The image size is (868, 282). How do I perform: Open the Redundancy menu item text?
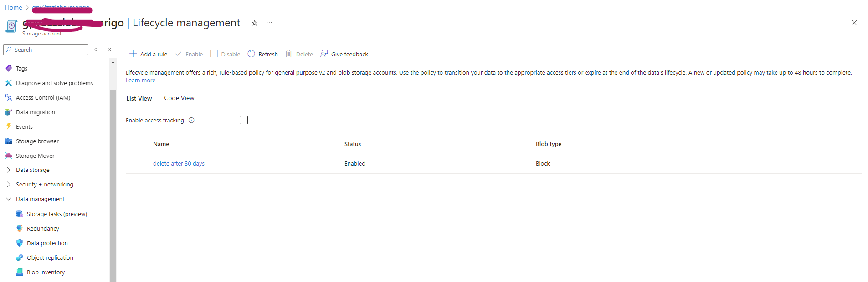click(43, 228)
